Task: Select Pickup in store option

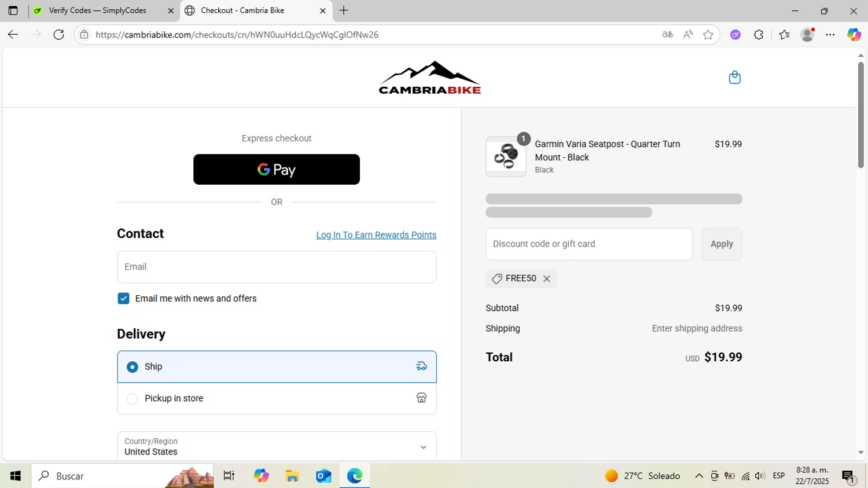Action: (277, 398)
